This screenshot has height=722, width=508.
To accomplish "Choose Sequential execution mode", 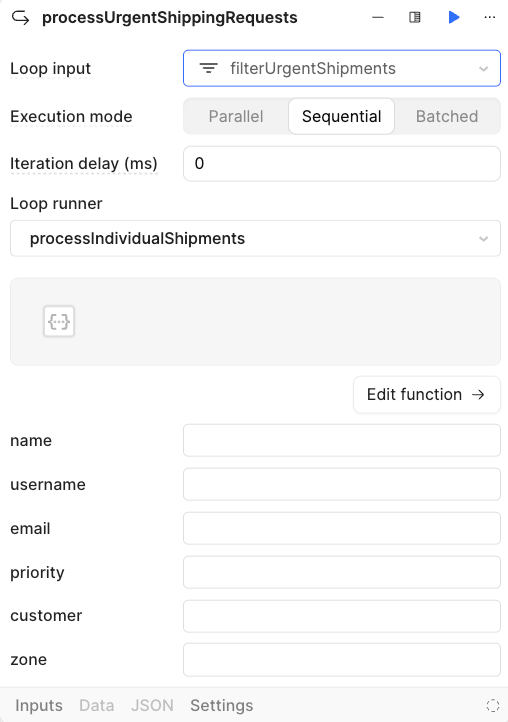I will (341, 116).
